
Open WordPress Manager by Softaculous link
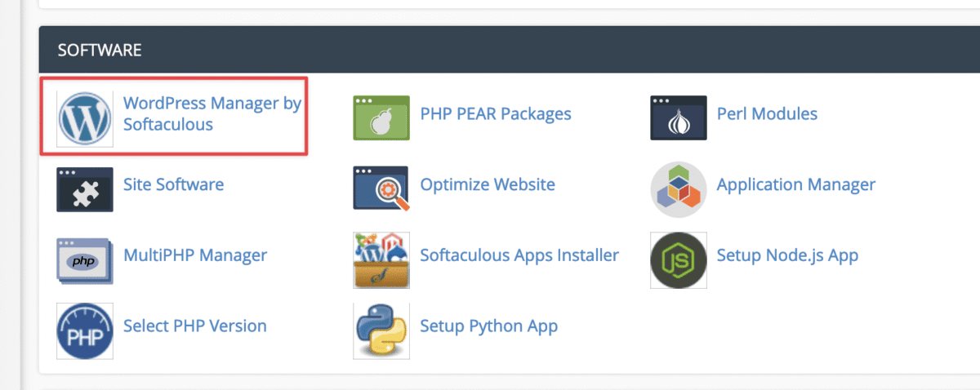pyautogui.click(x=212, y=114)
